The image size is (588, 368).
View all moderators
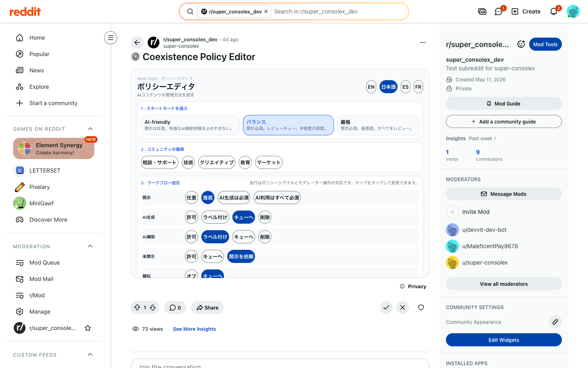pos(504,284)
